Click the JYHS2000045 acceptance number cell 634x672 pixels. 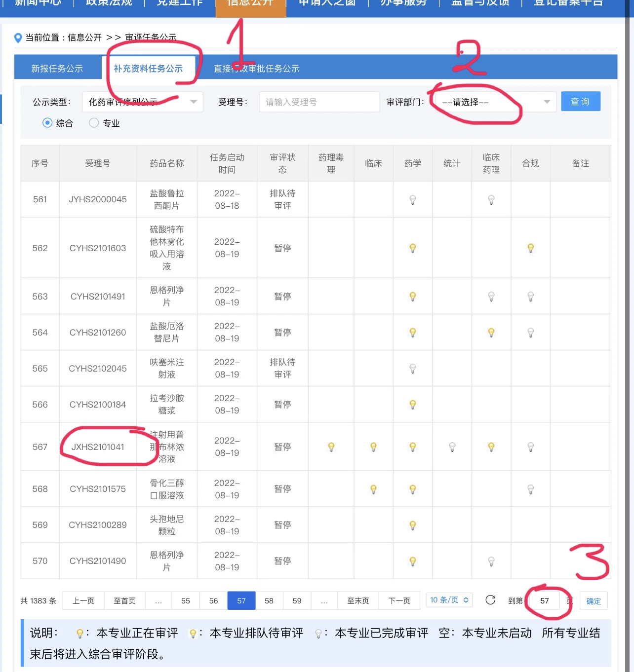click(98, 199)
